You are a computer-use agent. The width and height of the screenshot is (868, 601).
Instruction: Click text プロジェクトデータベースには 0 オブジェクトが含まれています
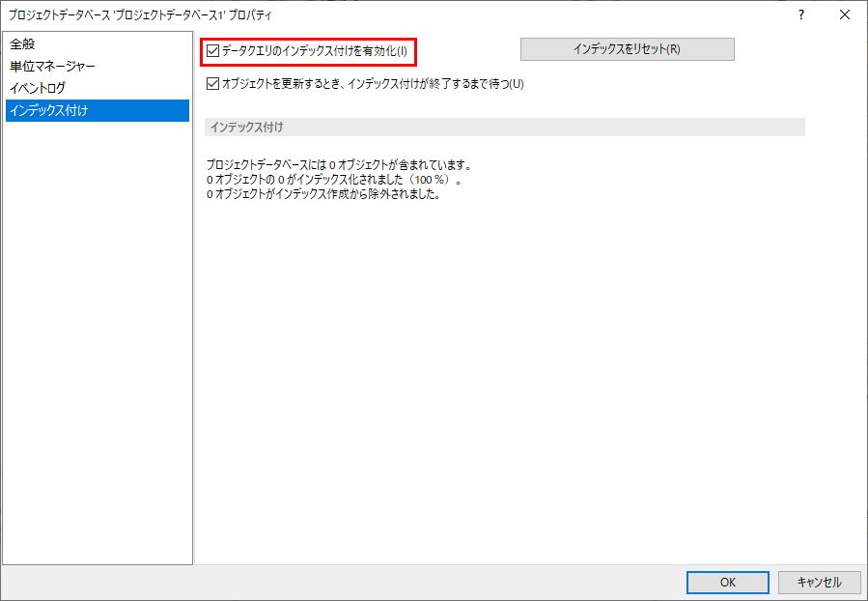(x=338, y=165)
